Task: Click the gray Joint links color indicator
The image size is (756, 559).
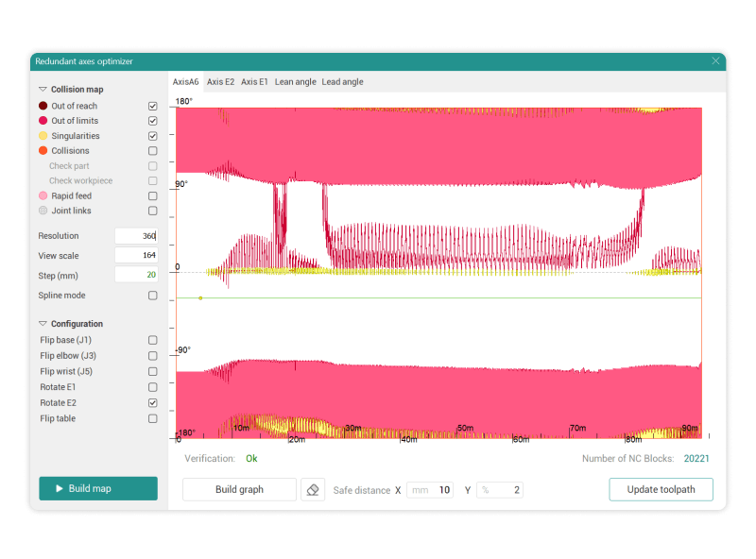Action: click(x=43, y=211)
